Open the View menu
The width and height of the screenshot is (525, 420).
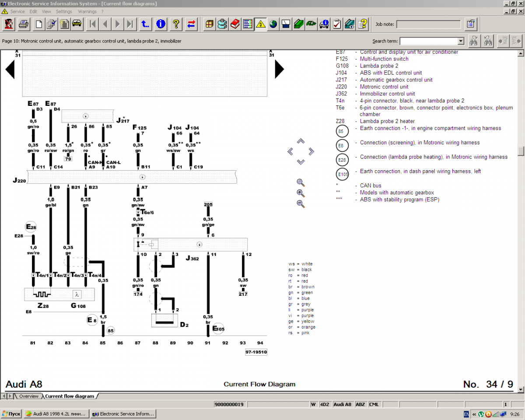[x=46, y=11]
